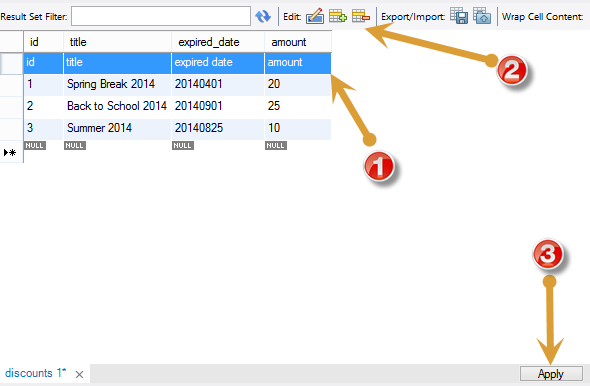Click the Apply button
Image resolution: width=590 pixels, height=386 pixels.
551,374
